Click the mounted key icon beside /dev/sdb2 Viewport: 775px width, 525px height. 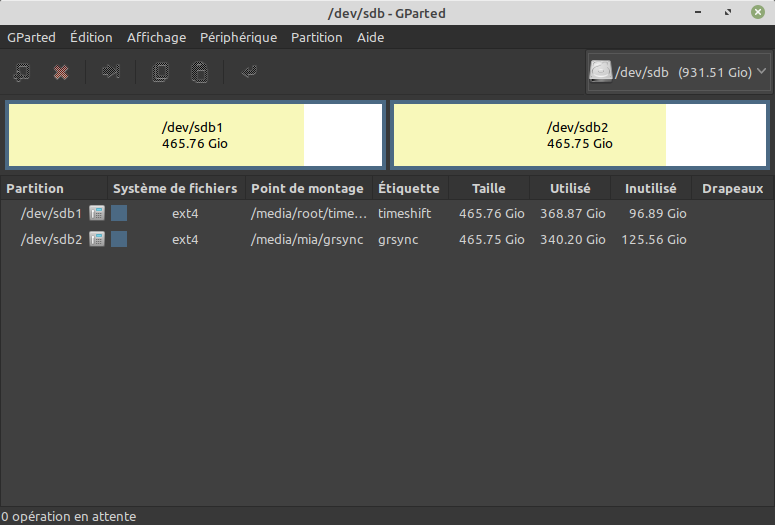(x=97, y=239)
